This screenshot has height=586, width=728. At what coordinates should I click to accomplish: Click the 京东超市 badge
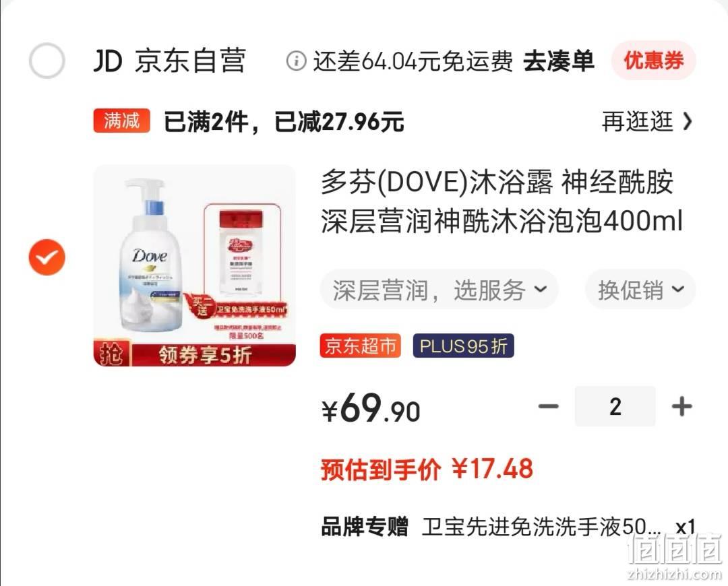pos(360,346)
